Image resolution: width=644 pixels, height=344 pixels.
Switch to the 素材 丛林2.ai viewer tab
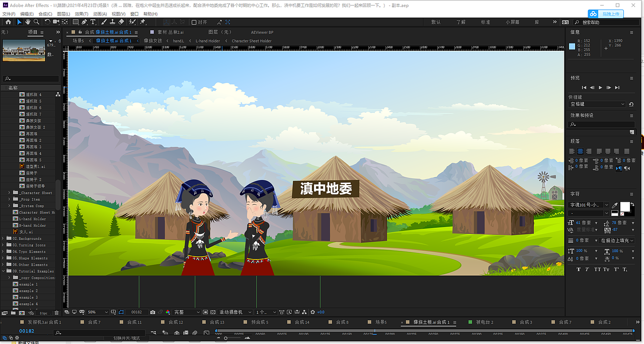point(171,32)
